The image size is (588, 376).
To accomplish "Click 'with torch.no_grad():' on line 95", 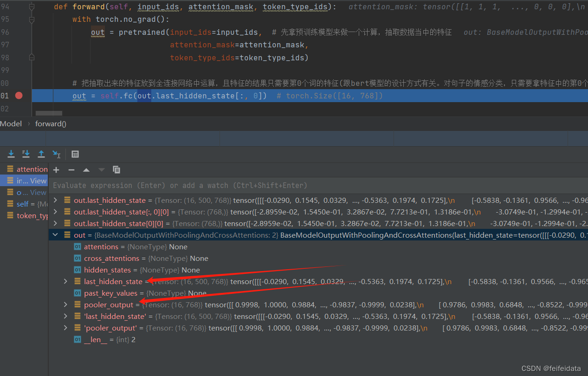I will coord(121,19).
